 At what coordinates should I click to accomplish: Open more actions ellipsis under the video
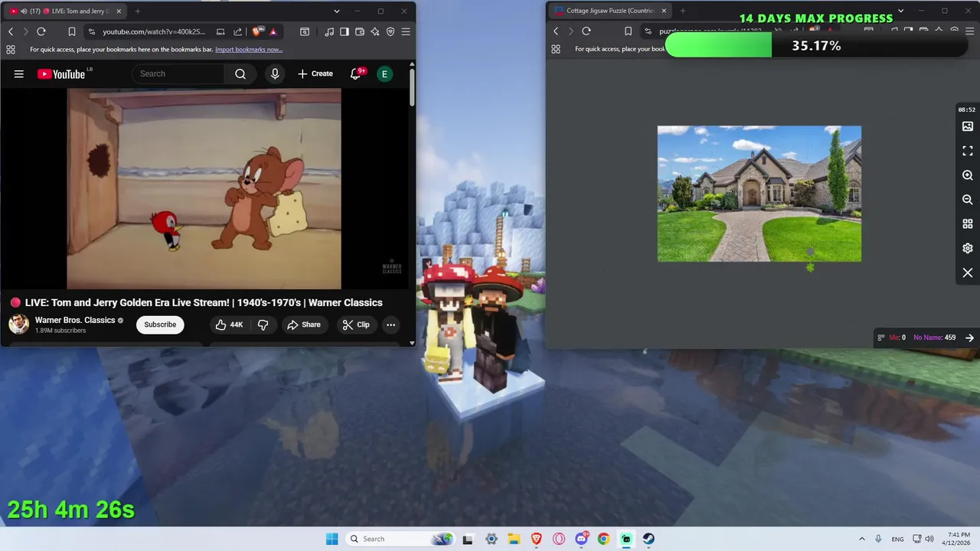click(390, 324)
